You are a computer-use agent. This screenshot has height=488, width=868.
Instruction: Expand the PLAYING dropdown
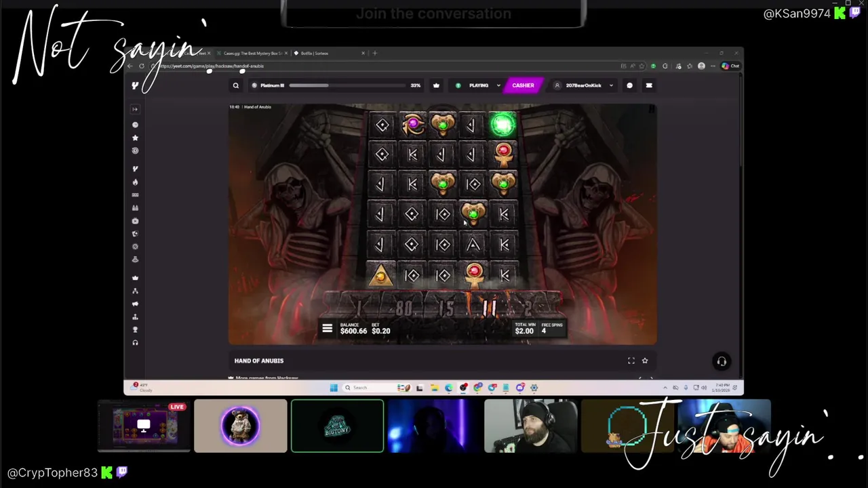pos(479,85)
